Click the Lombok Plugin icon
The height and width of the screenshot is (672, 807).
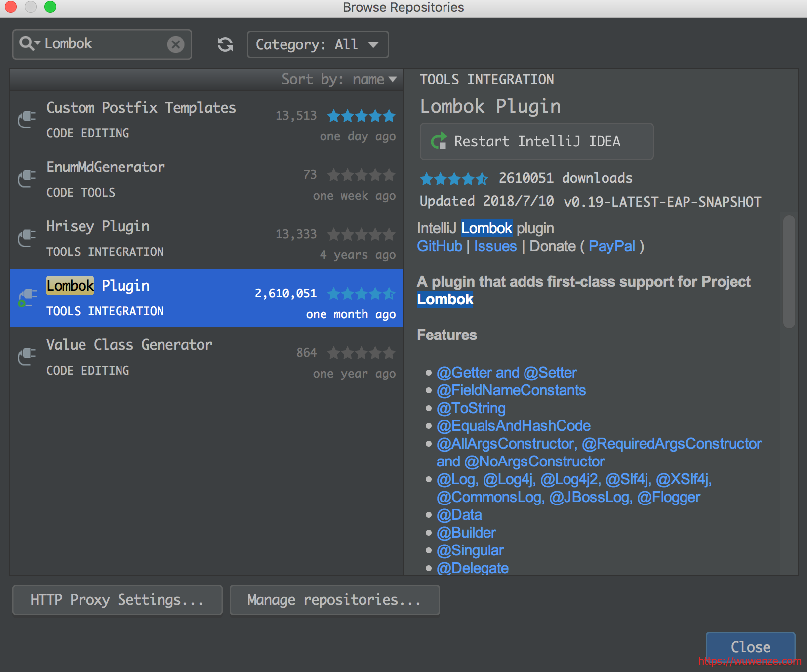(27, 297)
